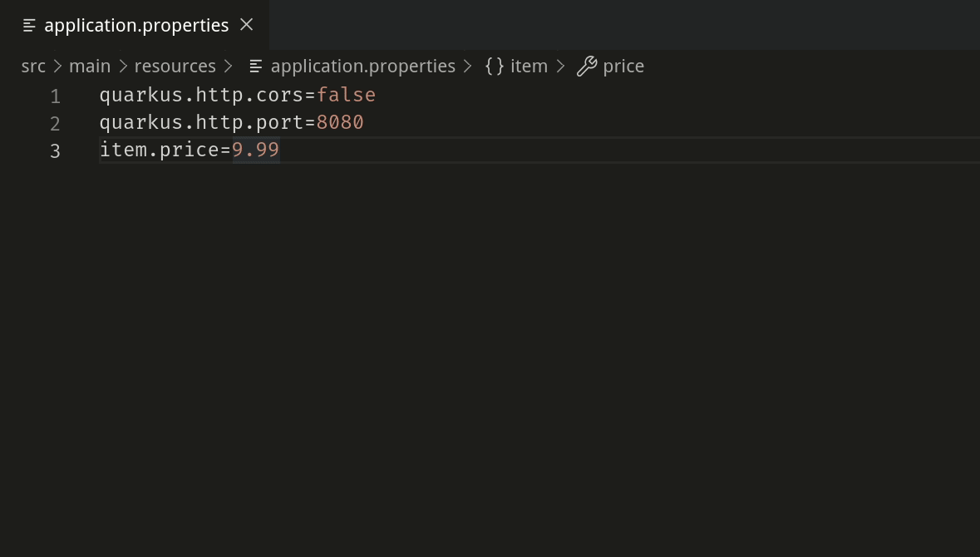Select the application.properties editor tab
The height and width of the screenshot is (557, 980).
tap(136, 26)
